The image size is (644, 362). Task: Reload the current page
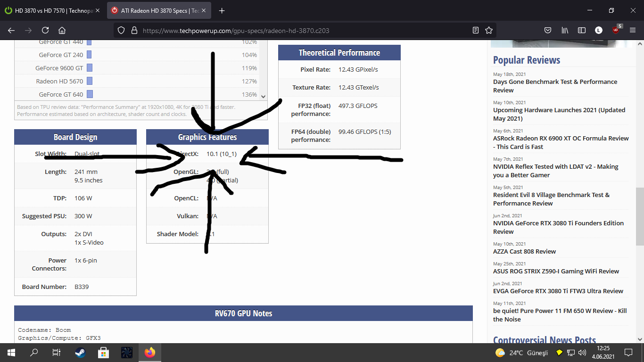coord(45,30)
